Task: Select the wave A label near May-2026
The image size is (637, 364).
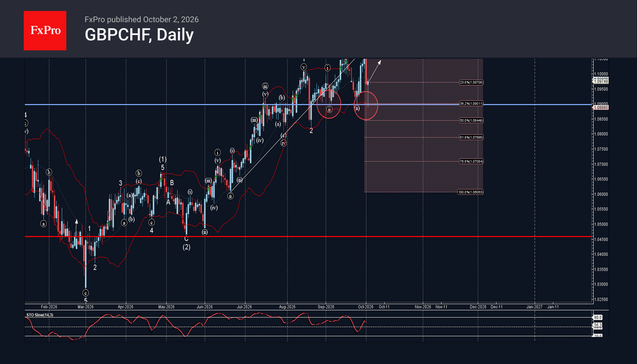Action: tap(168, 202)
